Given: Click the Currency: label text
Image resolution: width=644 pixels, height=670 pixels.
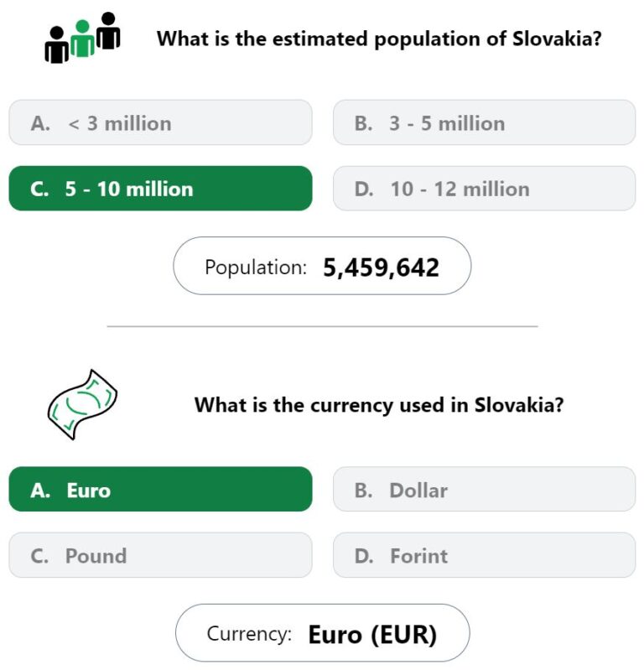Looking at the screenshot, I should click(x=249, y=634).
